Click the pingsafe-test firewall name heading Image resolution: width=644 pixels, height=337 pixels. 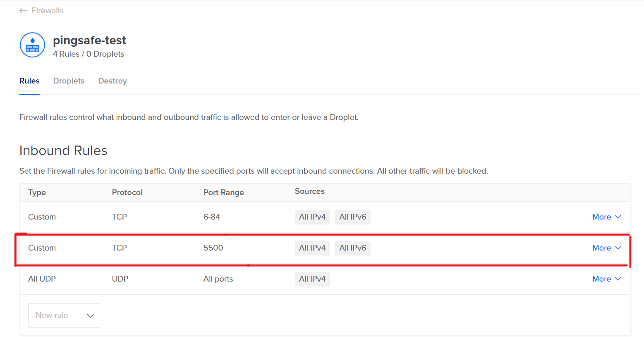click(x=89, y=41)
